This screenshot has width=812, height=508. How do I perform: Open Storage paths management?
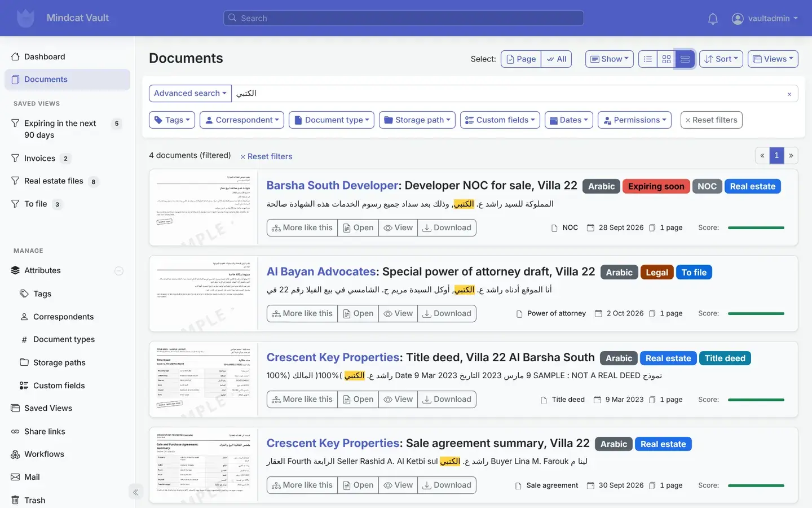click(59, 362)
